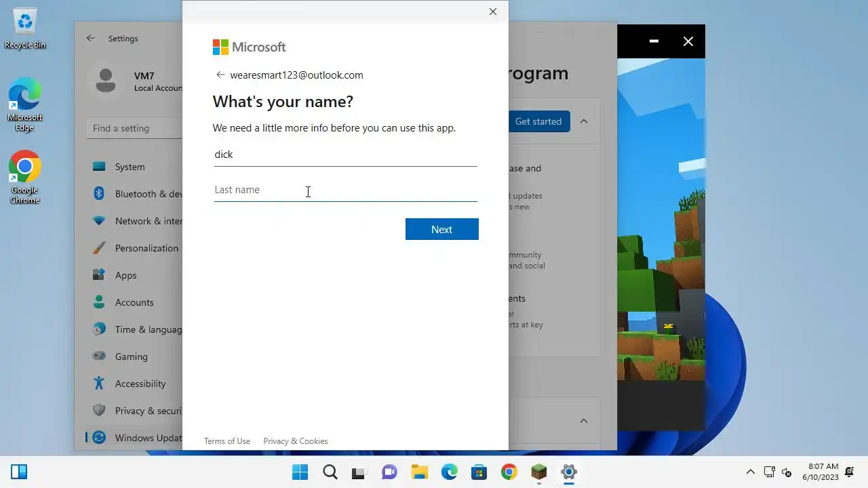
Task: Select the Privacy & security shield icon
Action: pos(99,411)
